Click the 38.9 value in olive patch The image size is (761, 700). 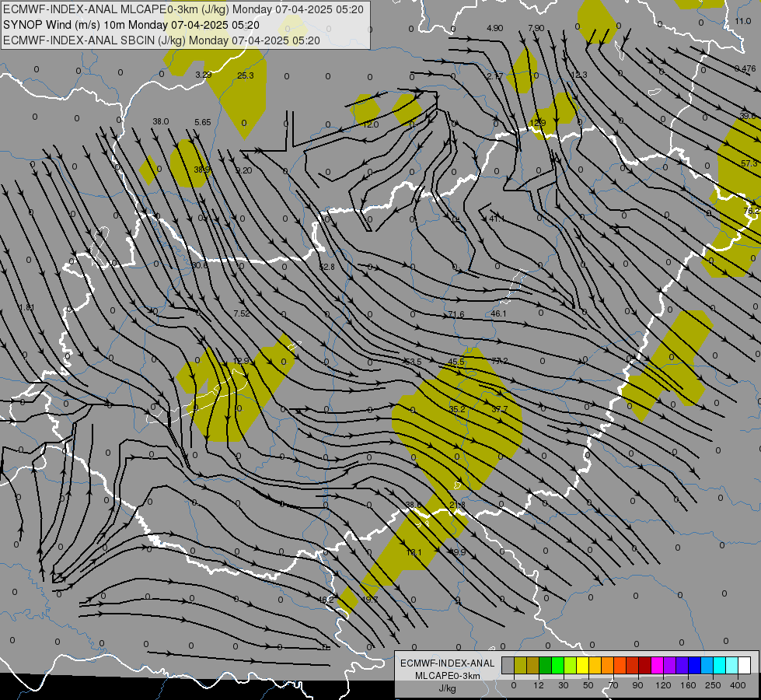[x=202, y=170]
